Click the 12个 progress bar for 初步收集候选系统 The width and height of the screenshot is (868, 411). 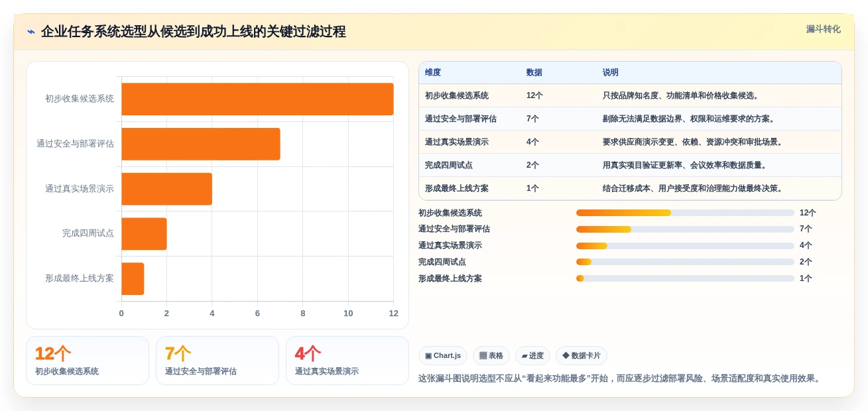[685, 213]
